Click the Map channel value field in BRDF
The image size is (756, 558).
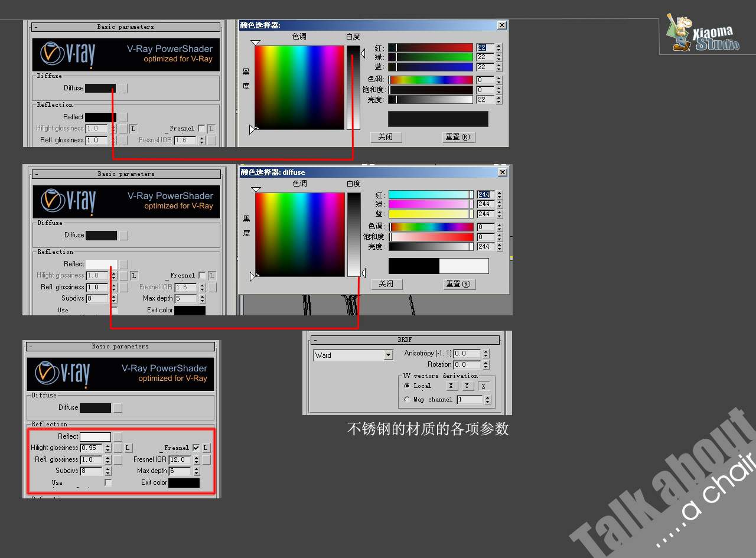click(x=470, y=400)
